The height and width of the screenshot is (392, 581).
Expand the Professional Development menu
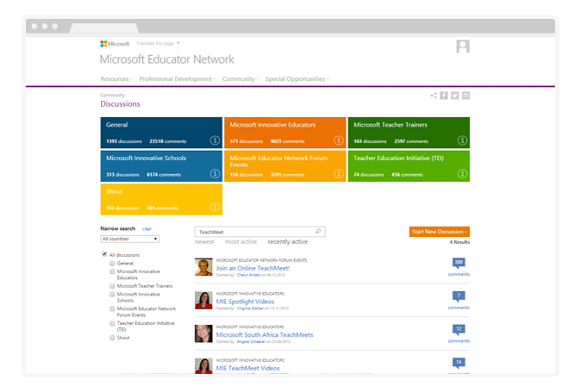coord(178,79)
